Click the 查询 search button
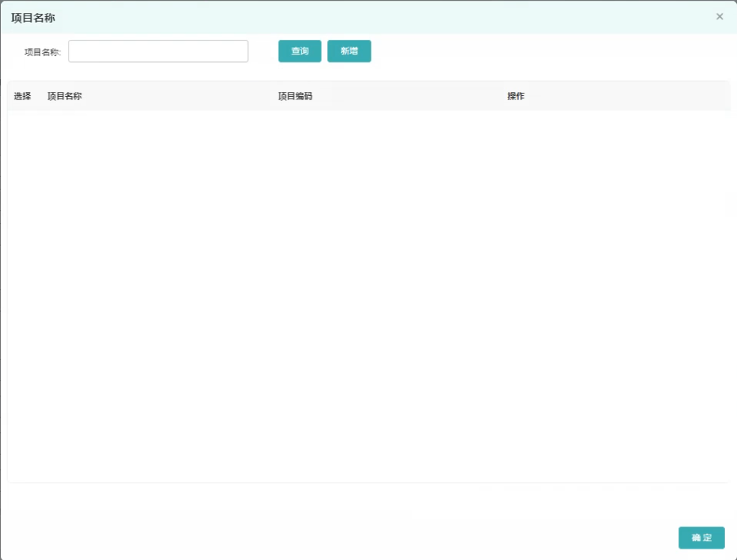 (300, 51)
